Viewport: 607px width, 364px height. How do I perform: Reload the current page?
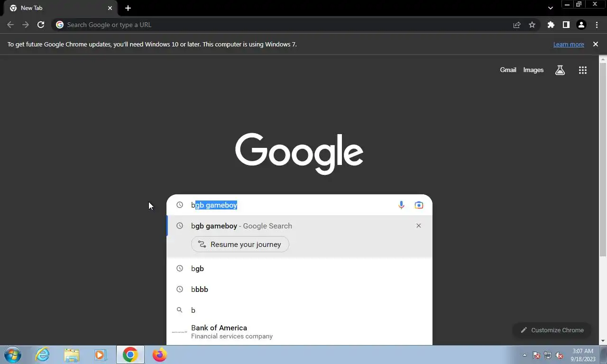[x=41, y=25]
